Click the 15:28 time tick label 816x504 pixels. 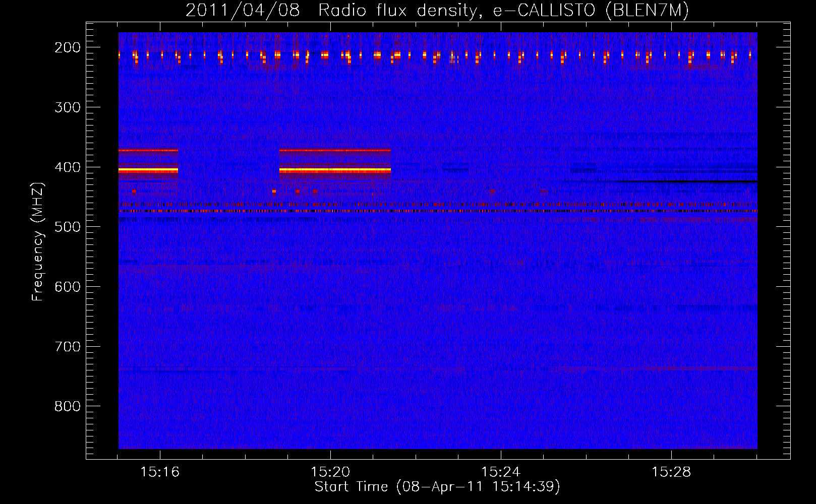coord(671,472)
